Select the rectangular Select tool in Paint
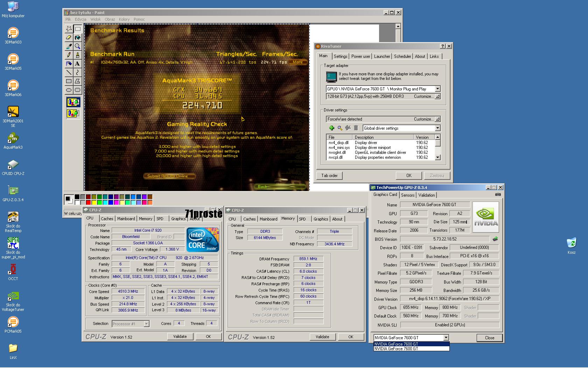588x368 pixels. (x=78, y=29)
